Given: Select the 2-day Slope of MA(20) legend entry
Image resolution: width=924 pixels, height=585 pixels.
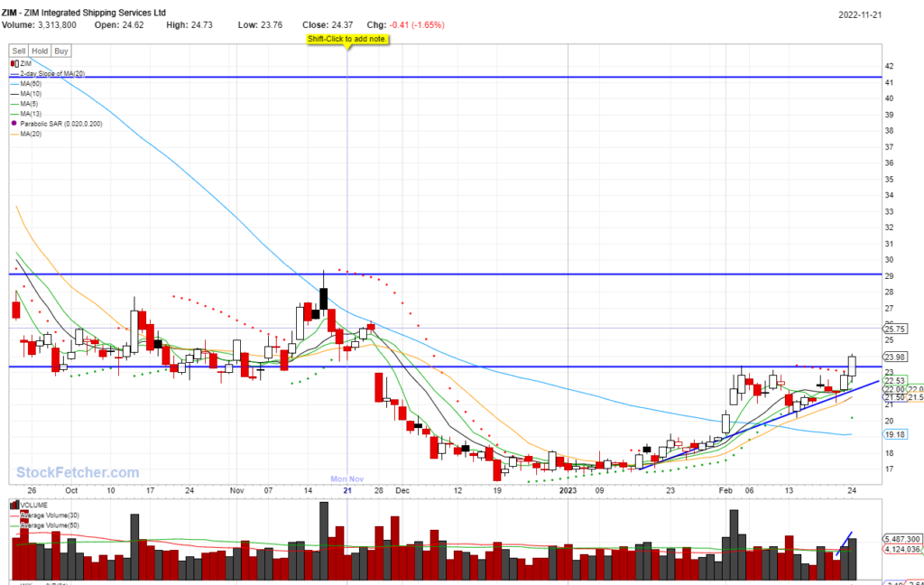Looking at the screenshot, I should point(48,74).
